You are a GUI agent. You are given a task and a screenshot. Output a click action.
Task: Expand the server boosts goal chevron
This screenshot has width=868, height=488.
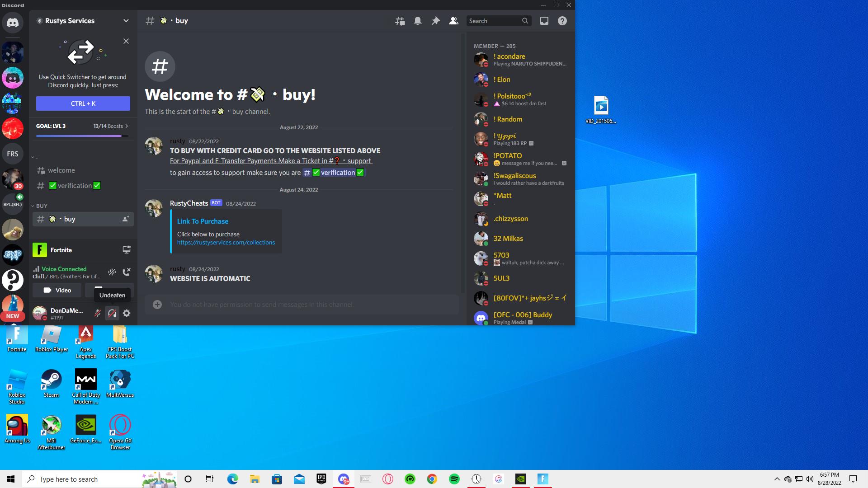click(x=127, y=126)
